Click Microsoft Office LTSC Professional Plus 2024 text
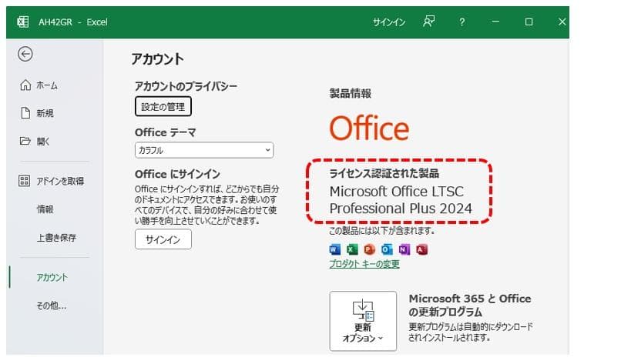This screenshot has width=631, height=364. click(401, 199)
